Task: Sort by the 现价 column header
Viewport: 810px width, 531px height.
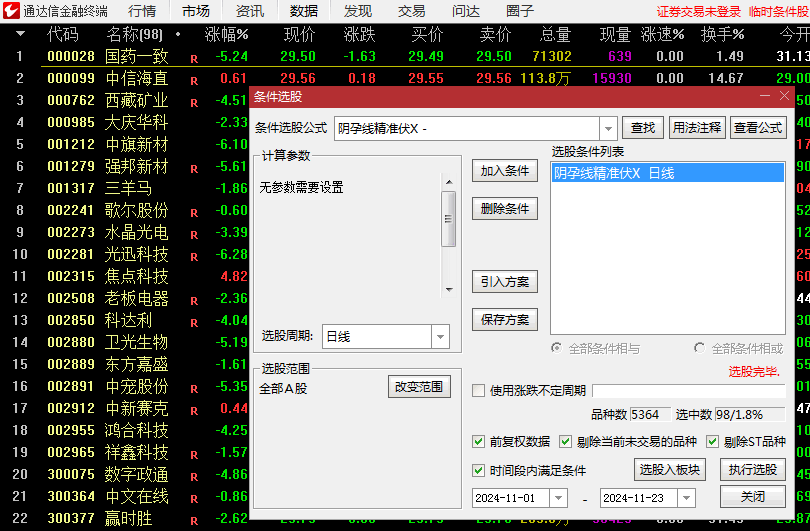Action: [x=300, y=35]
